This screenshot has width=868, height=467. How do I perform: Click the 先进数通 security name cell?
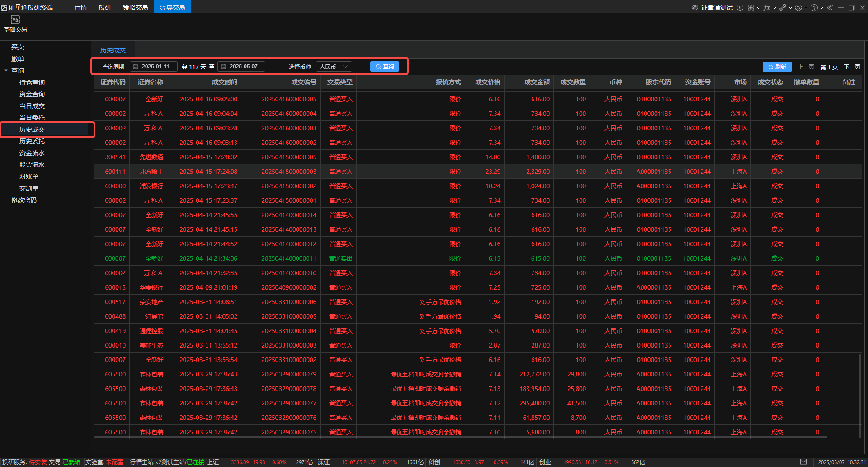[151, 157]
